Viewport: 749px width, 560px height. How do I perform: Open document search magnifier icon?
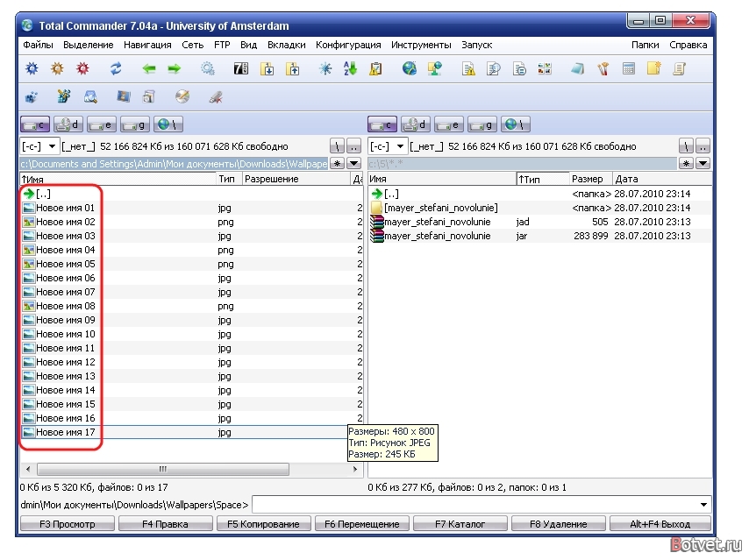(494, 68)
